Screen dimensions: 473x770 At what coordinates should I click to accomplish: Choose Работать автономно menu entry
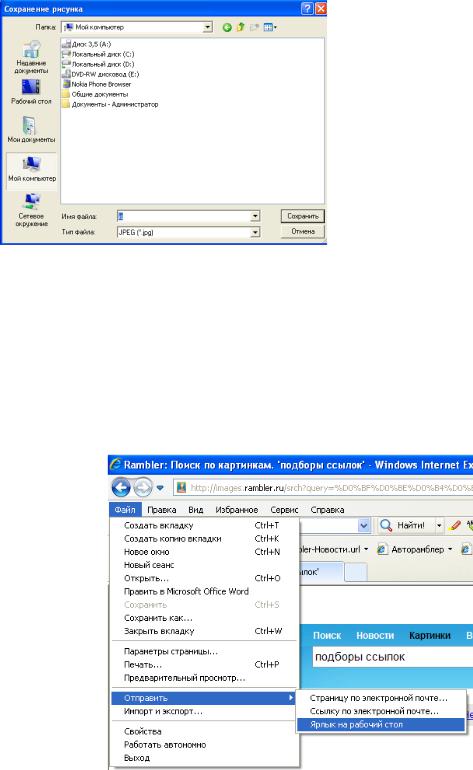coord(205,745)
